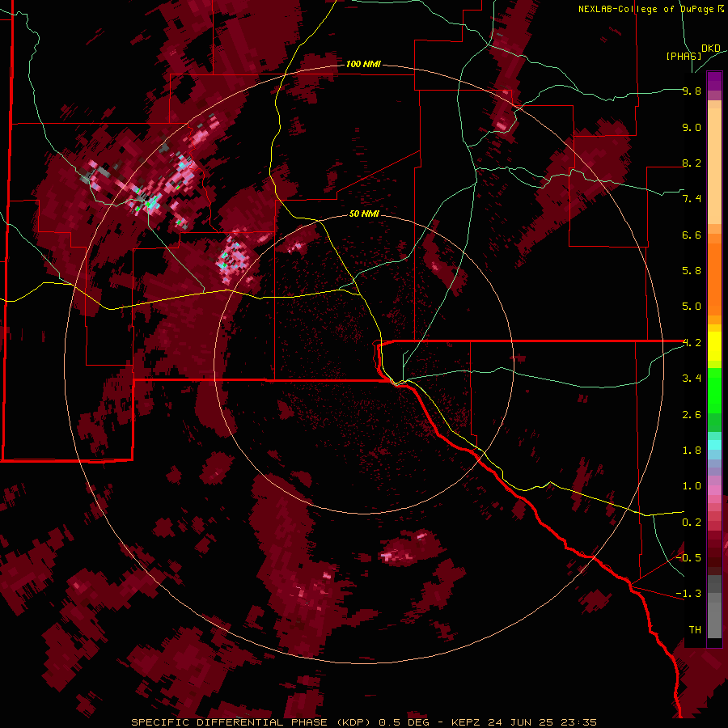Screen dimensions: 728x728
Task: Click the -1.3 value on the color scale
Action: (x=688, y=594)
